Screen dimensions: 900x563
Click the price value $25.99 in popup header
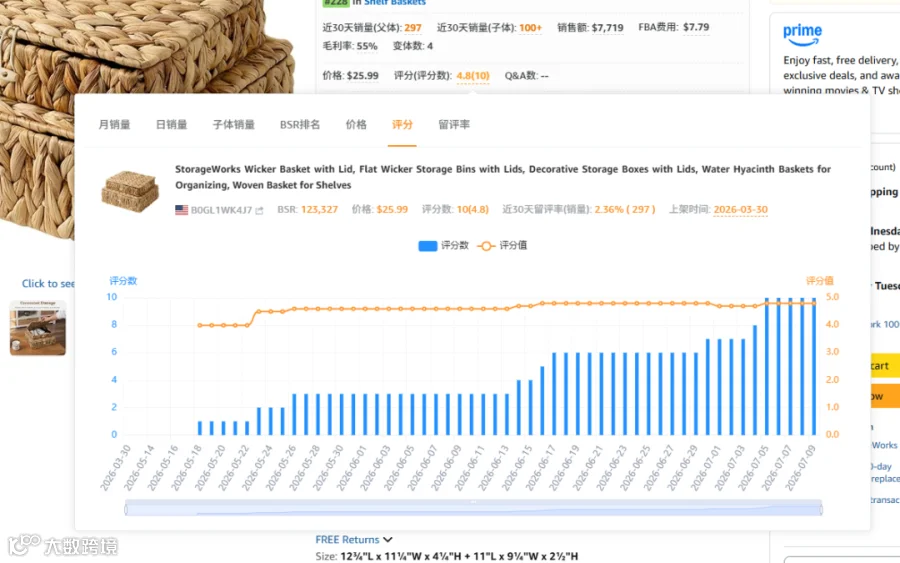point(392,209)
